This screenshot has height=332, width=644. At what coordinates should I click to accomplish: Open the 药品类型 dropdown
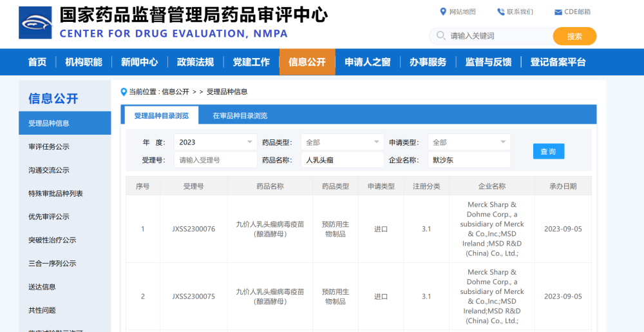coord(343,142)
